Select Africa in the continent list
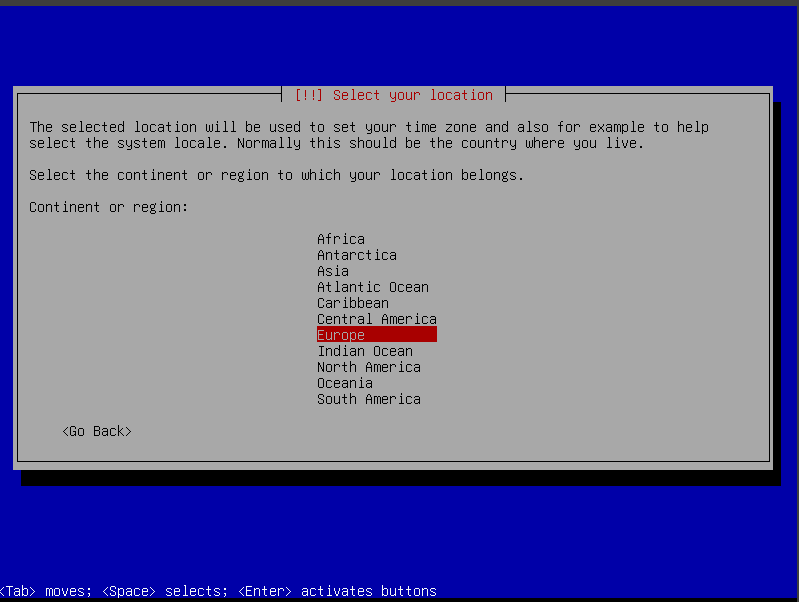 click(341, 239)
